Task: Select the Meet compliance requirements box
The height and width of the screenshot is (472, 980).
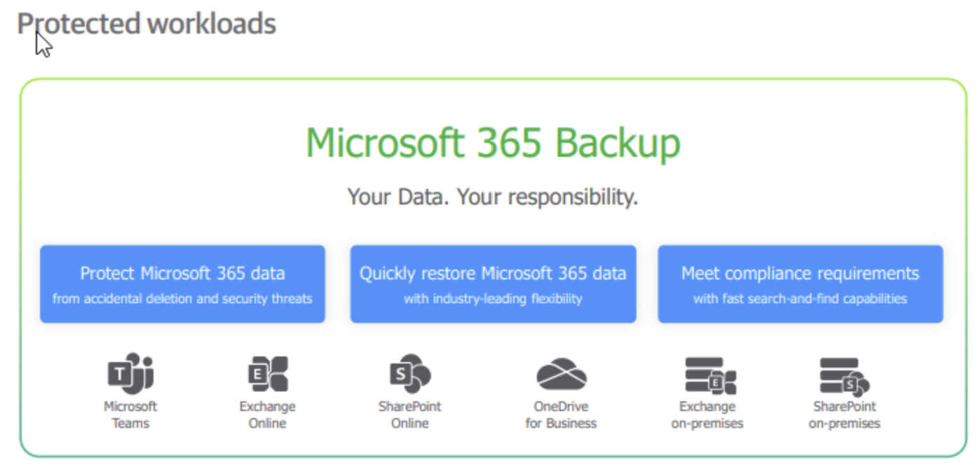Action: click(800, 284)
